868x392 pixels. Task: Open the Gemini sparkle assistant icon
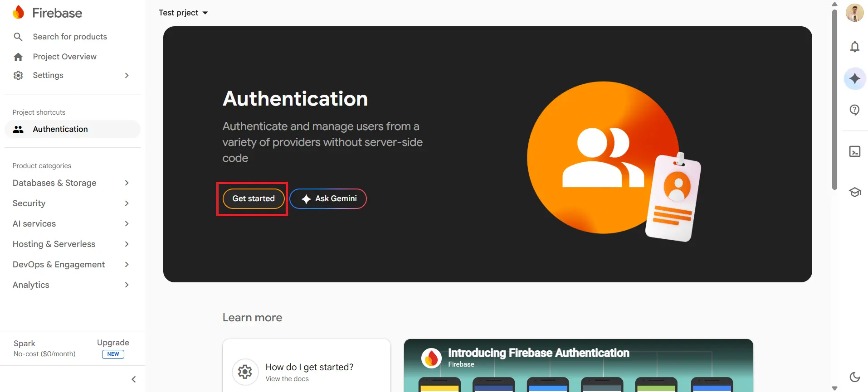pyautogui.click(x=855, y=78)
